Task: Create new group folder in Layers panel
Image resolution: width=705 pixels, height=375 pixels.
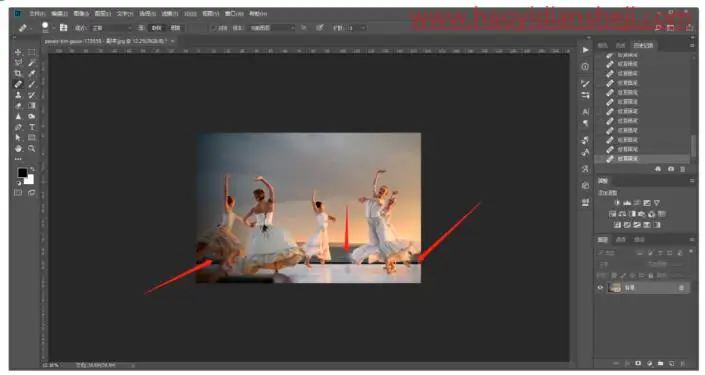Action: [660, 363]
